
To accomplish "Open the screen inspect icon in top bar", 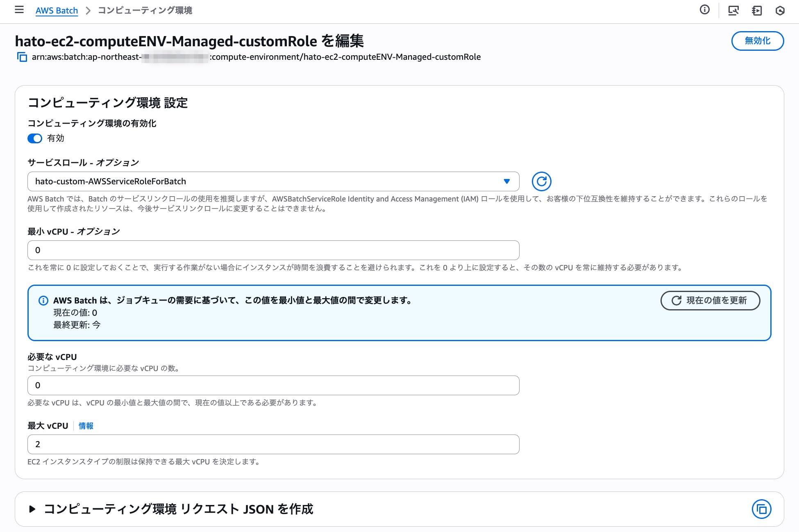I will point(733,11).
